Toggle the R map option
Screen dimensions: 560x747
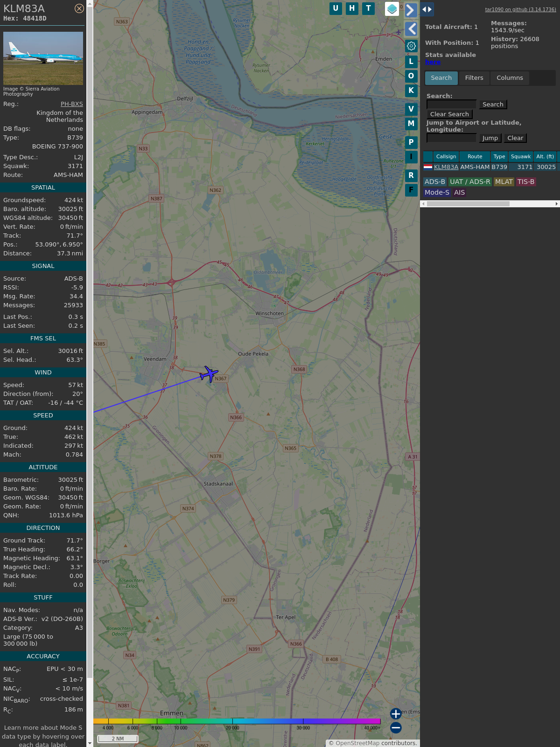411,175
